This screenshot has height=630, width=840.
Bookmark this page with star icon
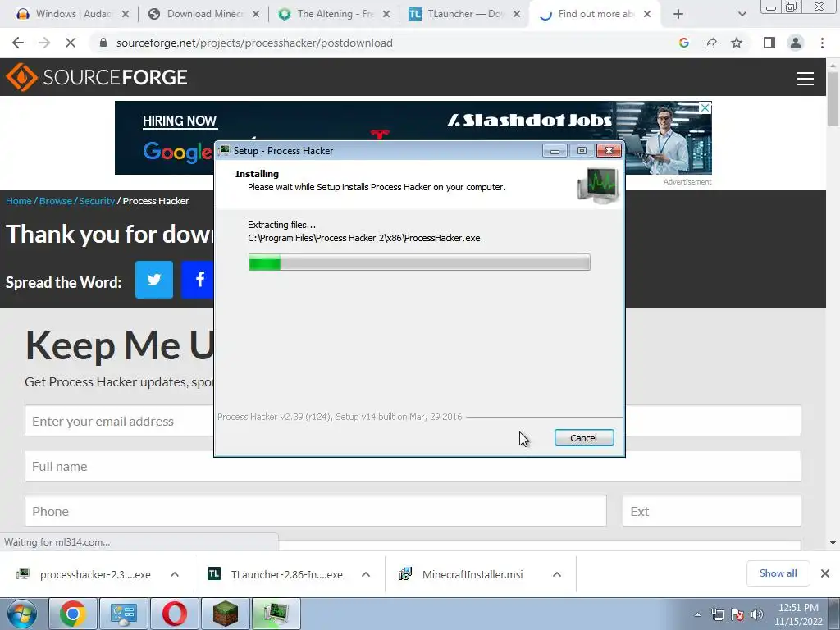click(737, 43)
